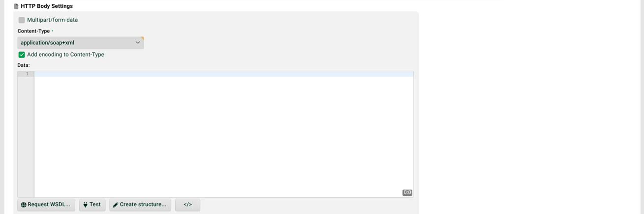
Task: Click the HTTP Body Settings section heading
Action: pos(47,6)
